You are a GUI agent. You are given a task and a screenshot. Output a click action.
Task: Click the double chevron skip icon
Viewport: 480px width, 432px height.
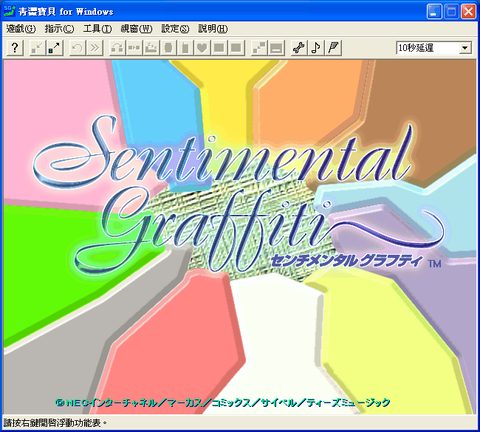coord(95,48)
